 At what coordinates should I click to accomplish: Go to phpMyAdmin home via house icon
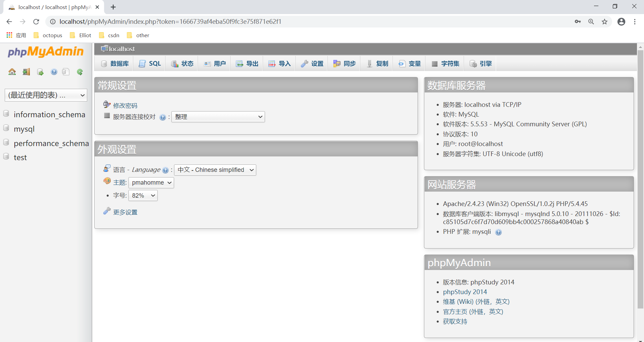(x=12, y=72)
